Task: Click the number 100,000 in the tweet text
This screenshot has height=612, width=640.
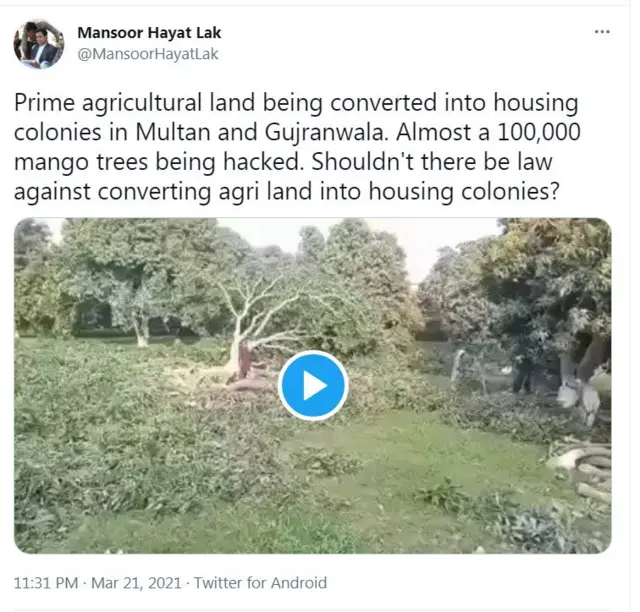Action: click(538, 133)
